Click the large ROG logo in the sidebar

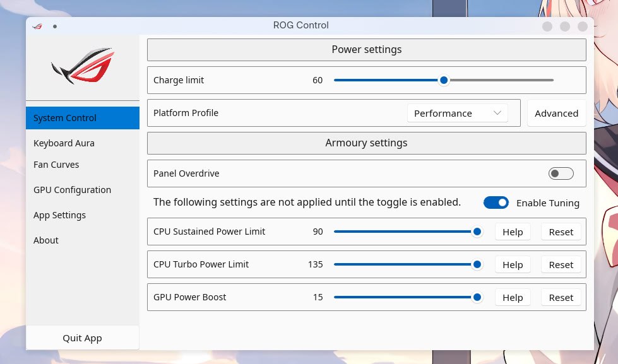[x=83, y=66]
